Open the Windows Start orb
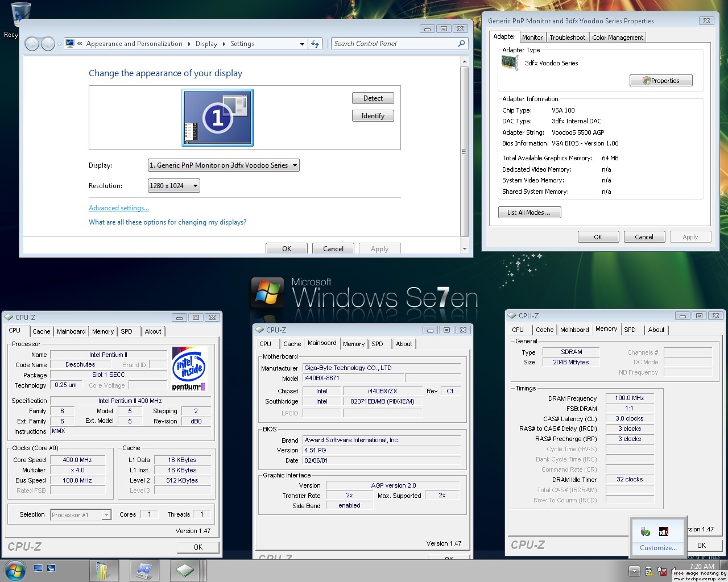Image resolution: width=728 pixels, height=582 pixels. pos(15,570)
